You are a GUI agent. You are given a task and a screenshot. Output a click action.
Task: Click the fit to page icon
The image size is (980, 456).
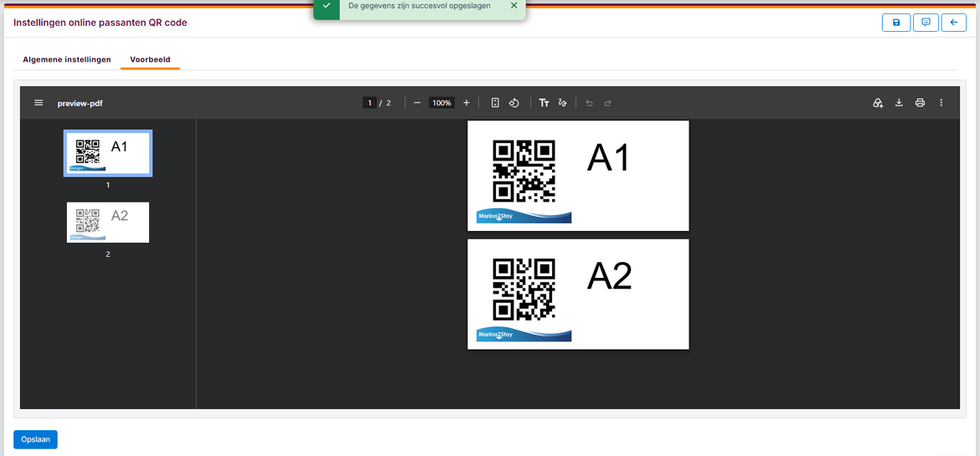tap(495, 102)
